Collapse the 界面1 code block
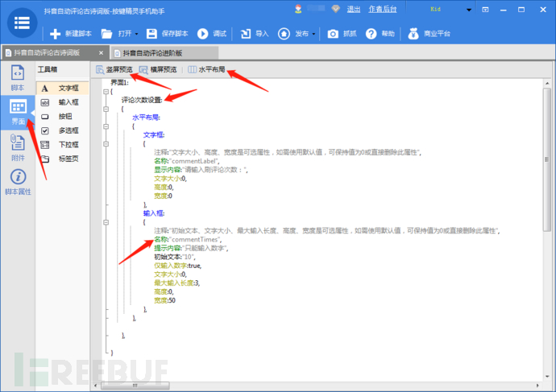The width and height of the screenshot is (556, 392). pos(106,92)
